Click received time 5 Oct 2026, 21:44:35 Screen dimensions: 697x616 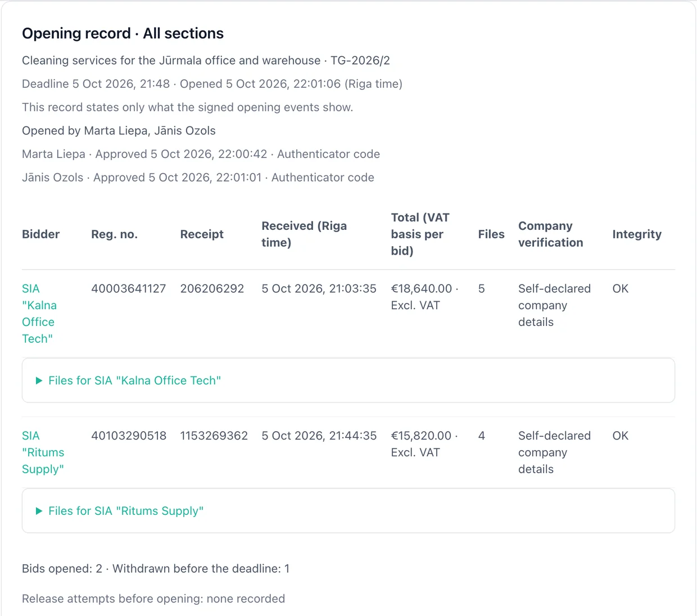click(x=319, y=436)
